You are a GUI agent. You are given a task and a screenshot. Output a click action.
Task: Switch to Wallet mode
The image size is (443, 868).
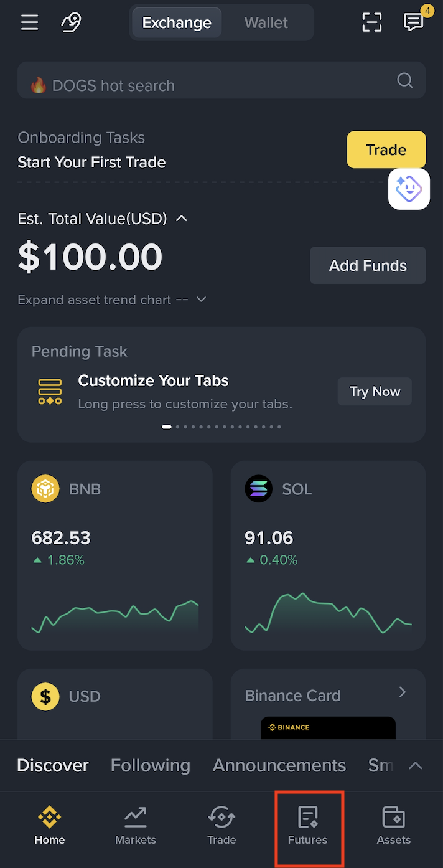pos(266,23)
